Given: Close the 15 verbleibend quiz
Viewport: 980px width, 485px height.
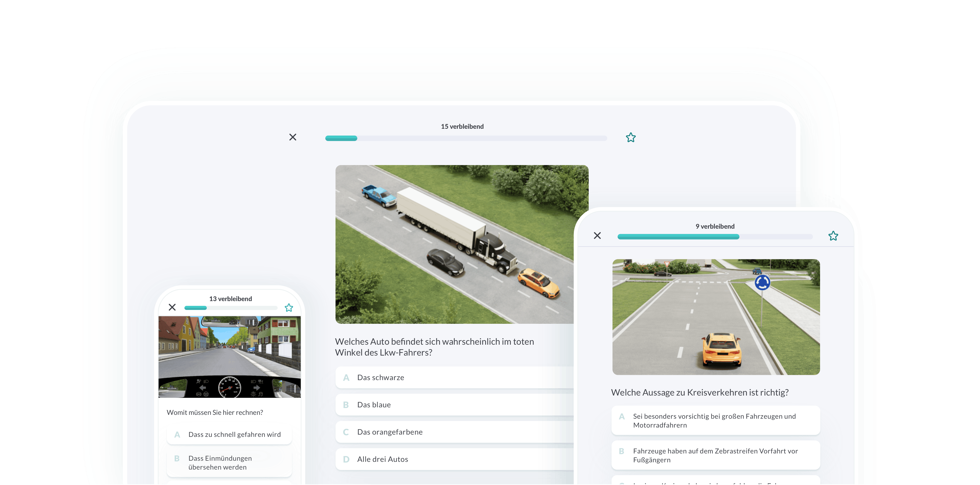Looking at the screenshot, I should 293,137.
